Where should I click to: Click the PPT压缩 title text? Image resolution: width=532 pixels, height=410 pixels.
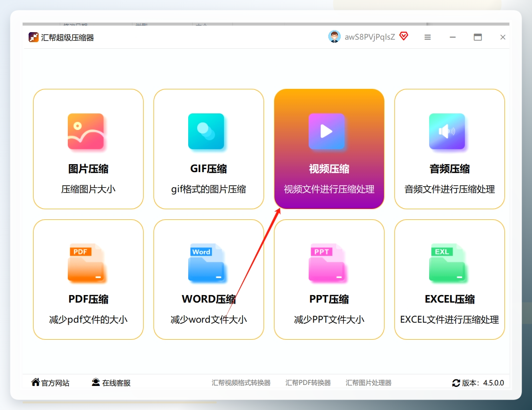click(x=329, y=299)
